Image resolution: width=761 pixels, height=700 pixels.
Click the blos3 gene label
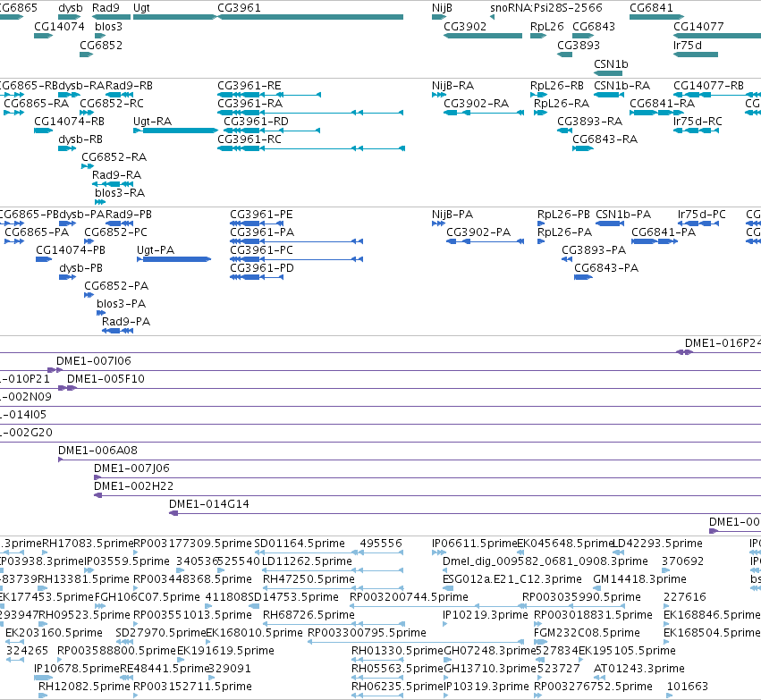(x=108, y=27)
